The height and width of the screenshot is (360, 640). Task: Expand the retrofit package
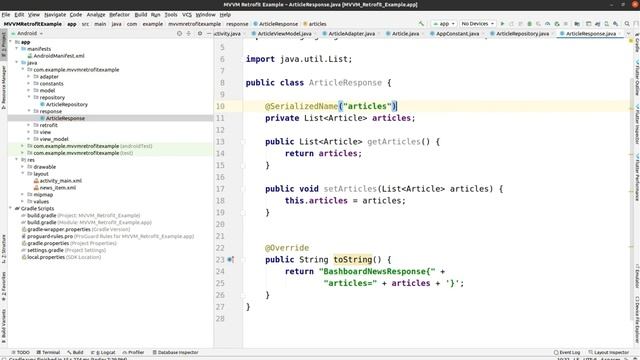(x=29, y=125)
